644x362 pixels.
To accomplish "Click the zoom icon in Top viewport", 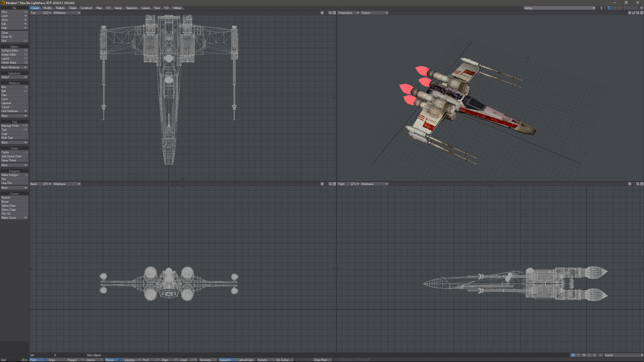I will [x=330, y=13].
